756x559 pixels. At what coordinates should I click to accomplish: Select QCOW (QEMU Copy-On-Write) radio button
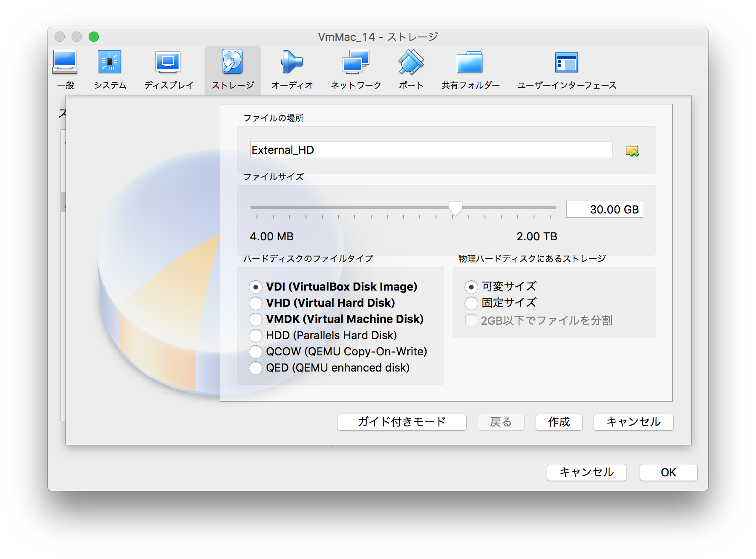coord(256,352)
